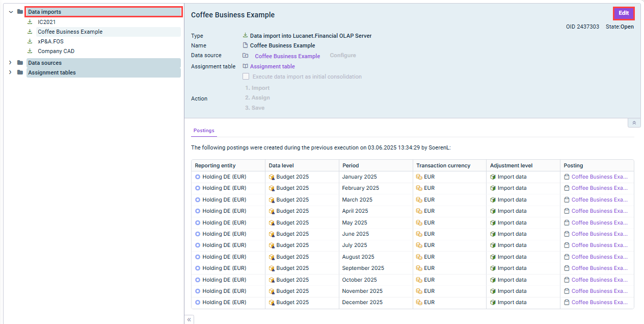This screenshot has width=644, height=324.
Task: Click the Data level column header
Action: coord(302,165)
